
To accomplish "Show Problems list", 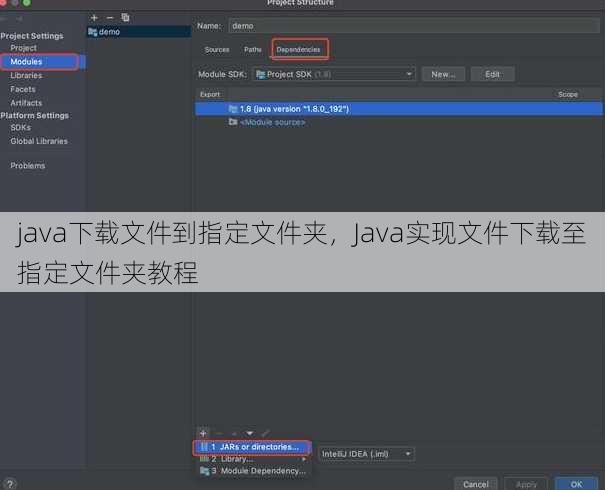I will 27,166.
